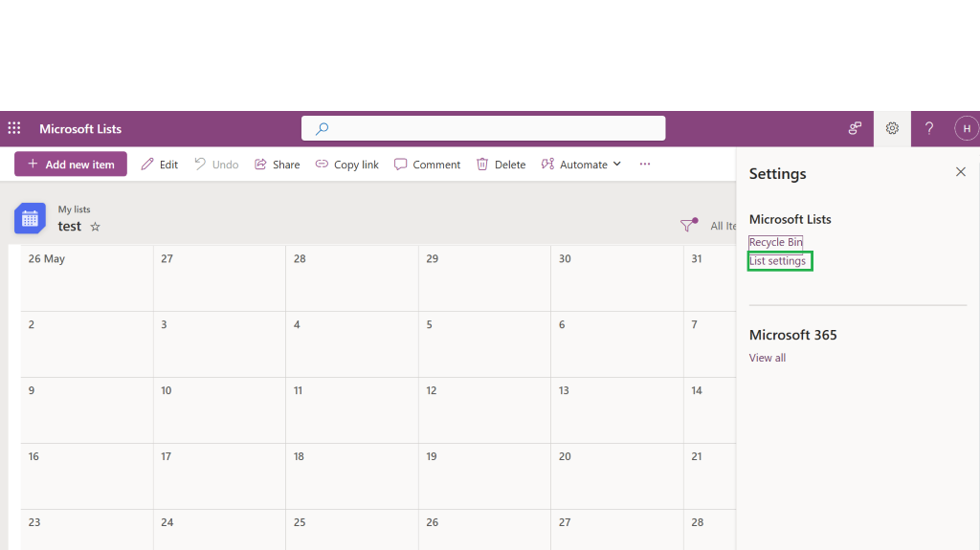The width and height of the screenshot is (980, 550).
Task: Select calendar day 9
Action: click(87, 410)
